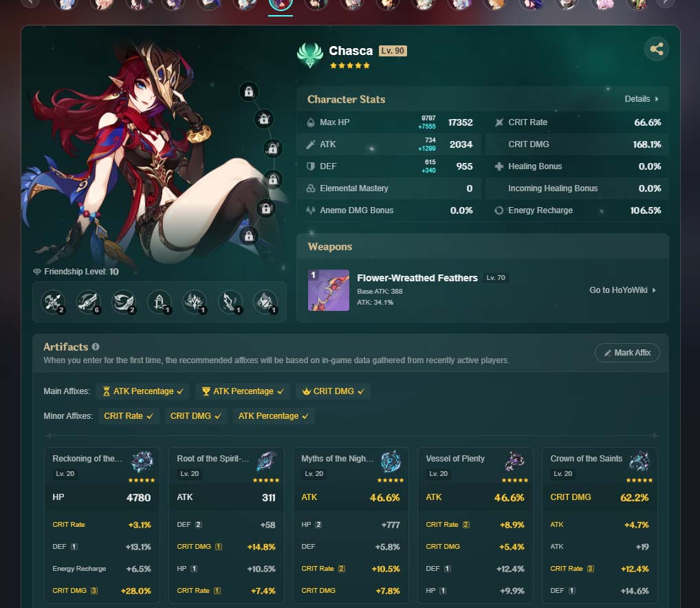
Task: Open the leaf-burst passive talent icon
Action: click(x=195, y=302)
